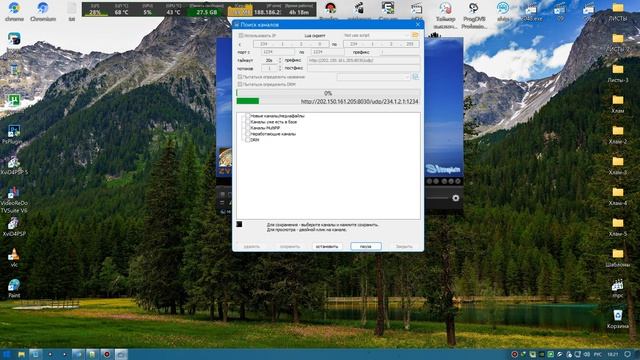640x360 pixels.
Task: Toggle the Пытаться определить название checkbox
Action: pos(240,77)
